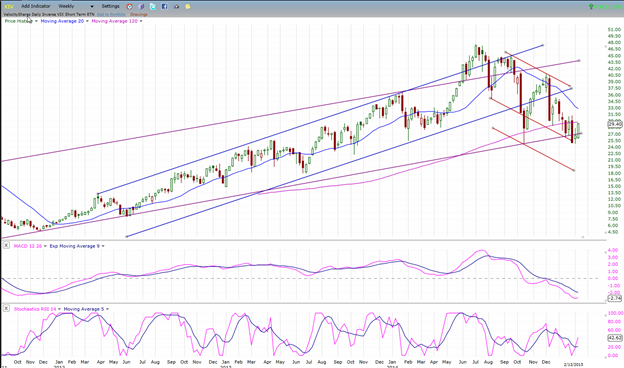Click the -2.74 MACD value tag
Image resolution: width=624 pixels, height=368 pixels.
pyautogui.click(x=615, y=298)
